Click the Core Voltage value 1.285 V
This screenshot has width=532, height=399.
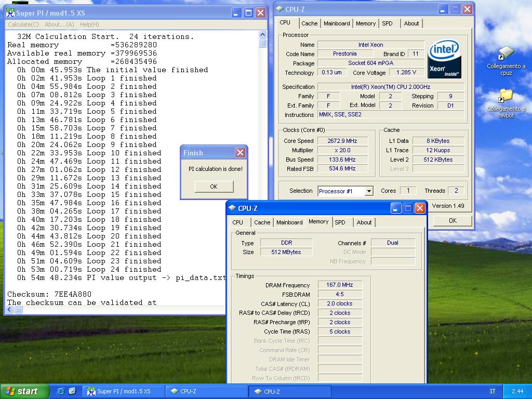click(406, 72)
